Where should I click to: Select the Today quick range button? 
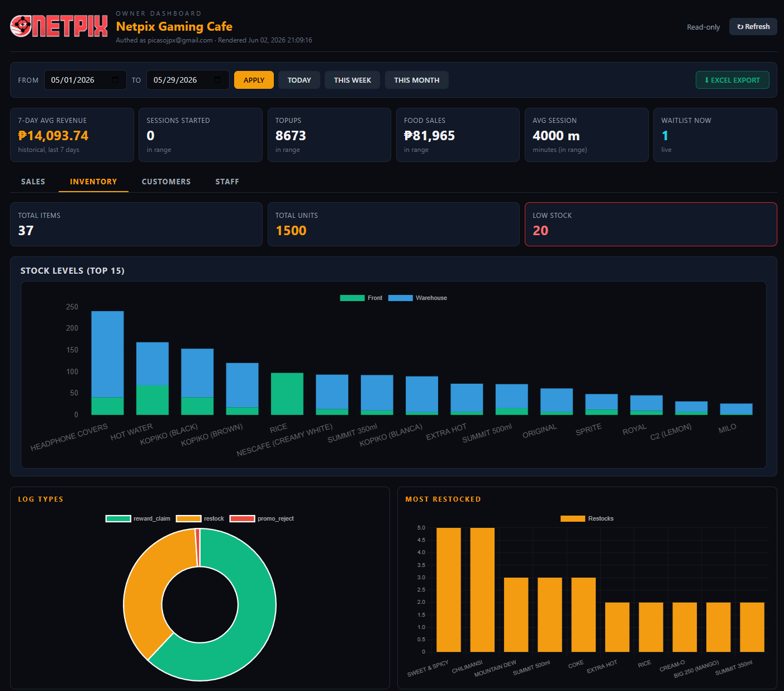(299, 80)
